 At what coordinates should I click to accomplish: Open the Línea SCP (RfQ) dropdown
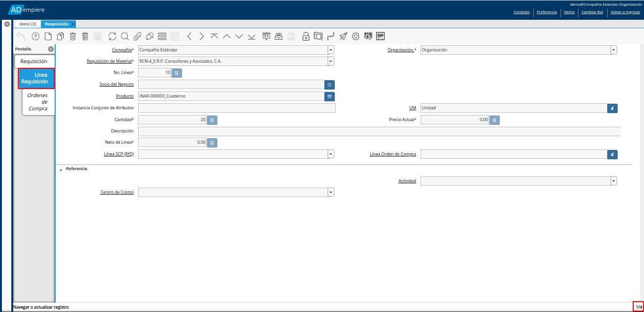[330, 154]
